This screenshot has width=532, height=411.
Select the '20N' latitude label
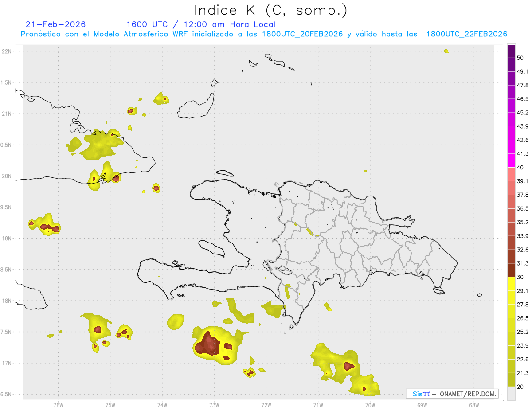[7, 176]
